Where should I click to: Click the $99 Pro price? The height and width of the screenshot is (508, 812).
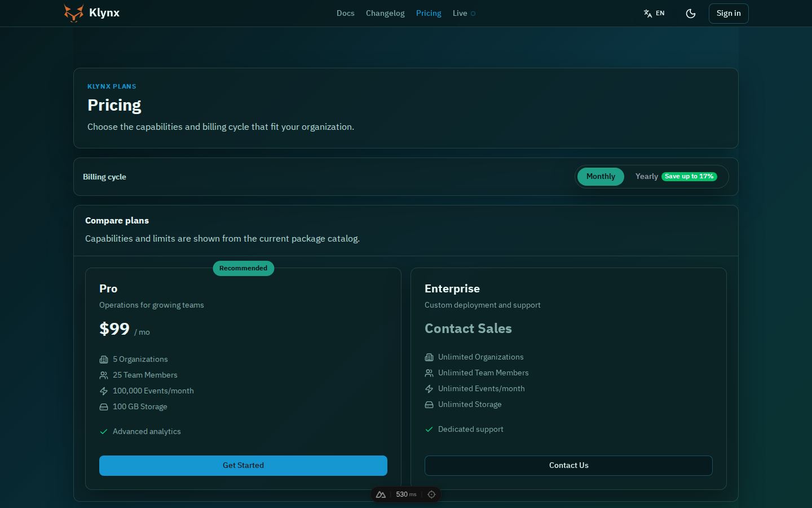click(114, 329)
